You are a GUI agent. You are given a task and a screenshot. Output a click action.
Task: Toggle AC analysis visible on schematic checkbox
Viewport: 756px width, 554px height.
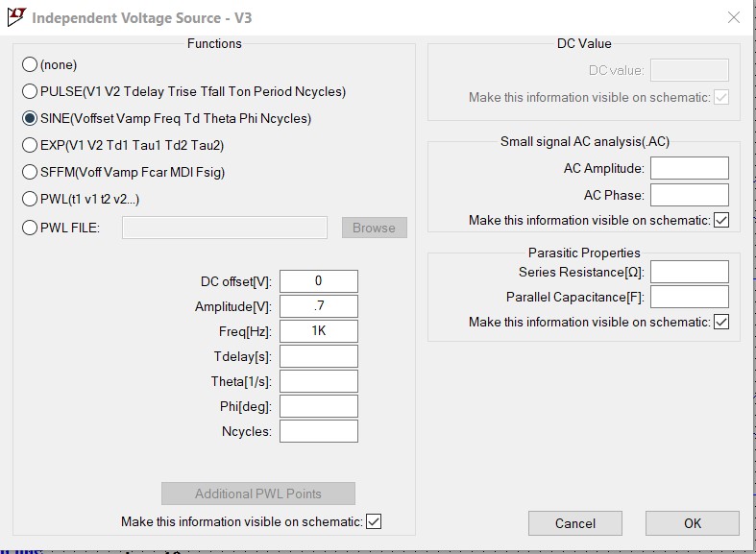click(721, 220)
